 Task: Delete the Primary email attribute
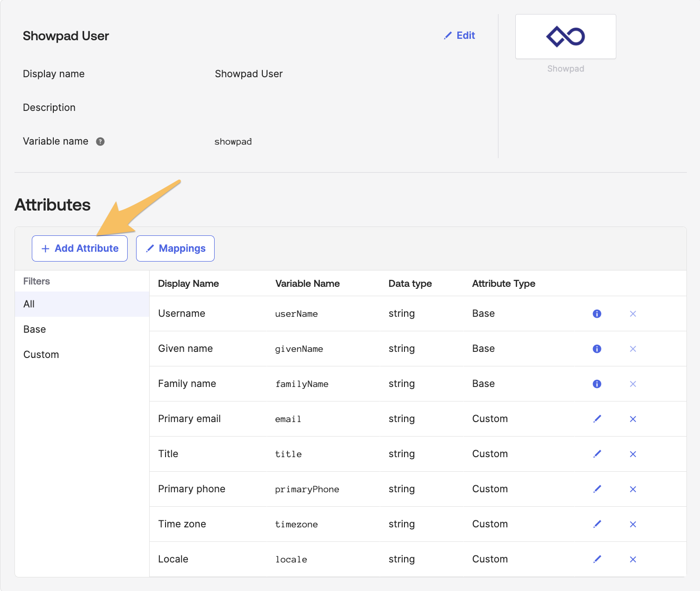633,419
